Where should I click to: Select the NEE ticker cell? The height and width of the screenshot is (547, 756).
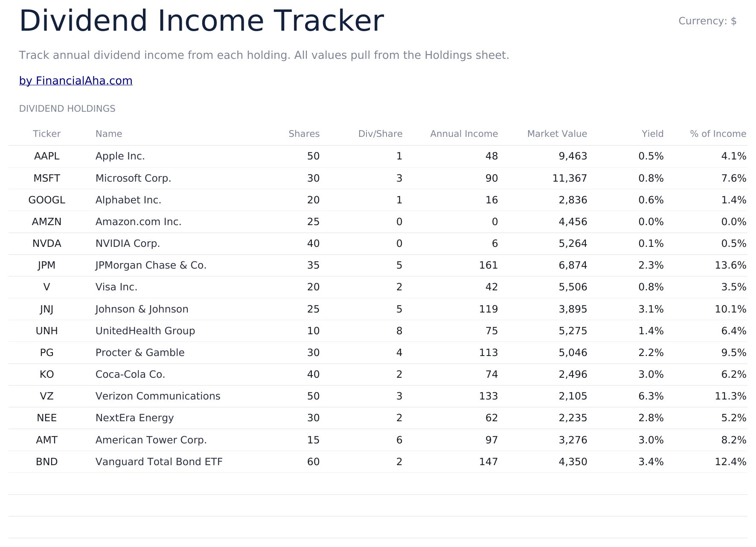pyautogui.click(x=47, y=418)
